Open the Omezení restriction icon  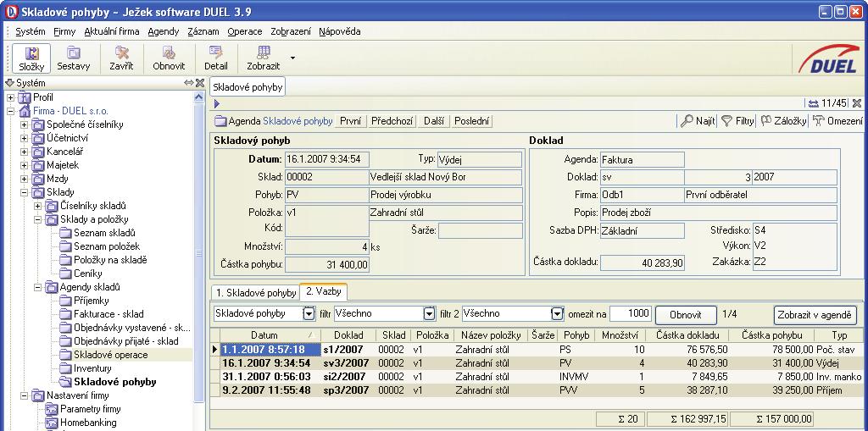click(837, 121)
